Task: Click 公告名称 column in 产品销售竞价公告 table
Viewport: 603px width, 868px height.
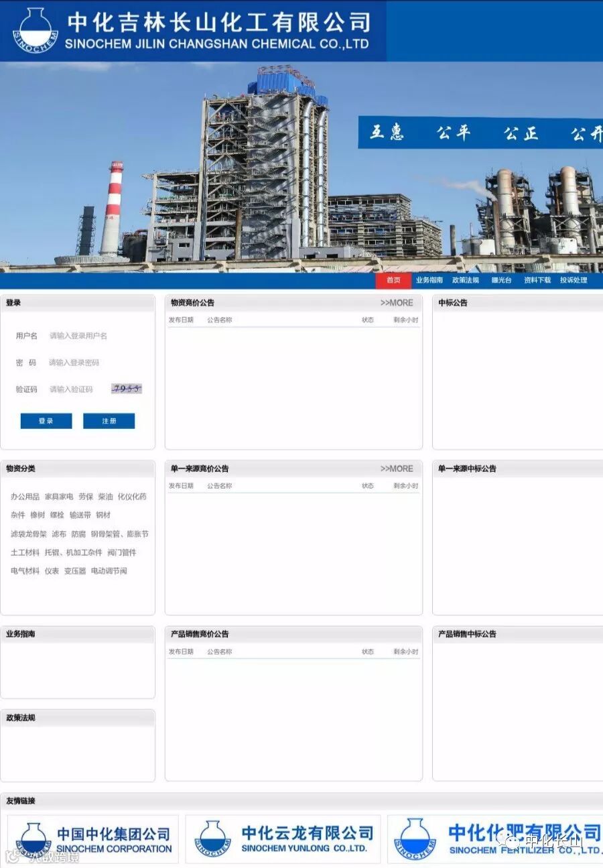Action: [220, 652]
